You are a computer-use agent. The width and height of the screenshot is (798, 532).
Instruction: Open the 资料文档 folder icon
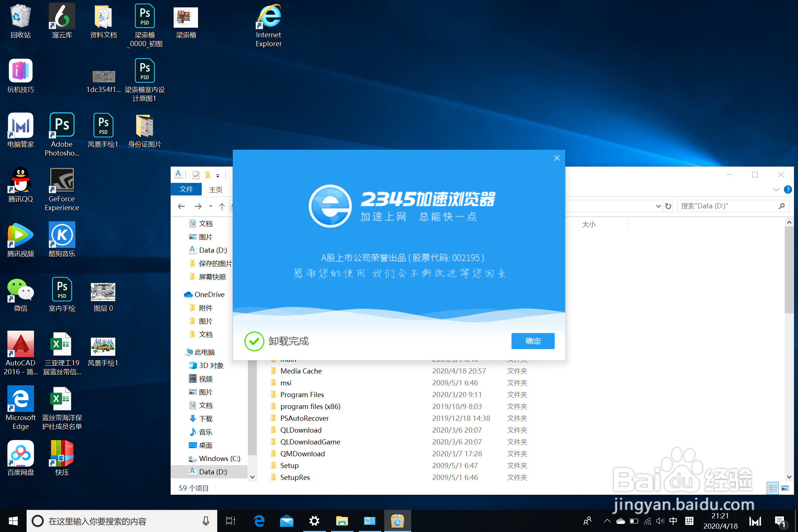103,21
